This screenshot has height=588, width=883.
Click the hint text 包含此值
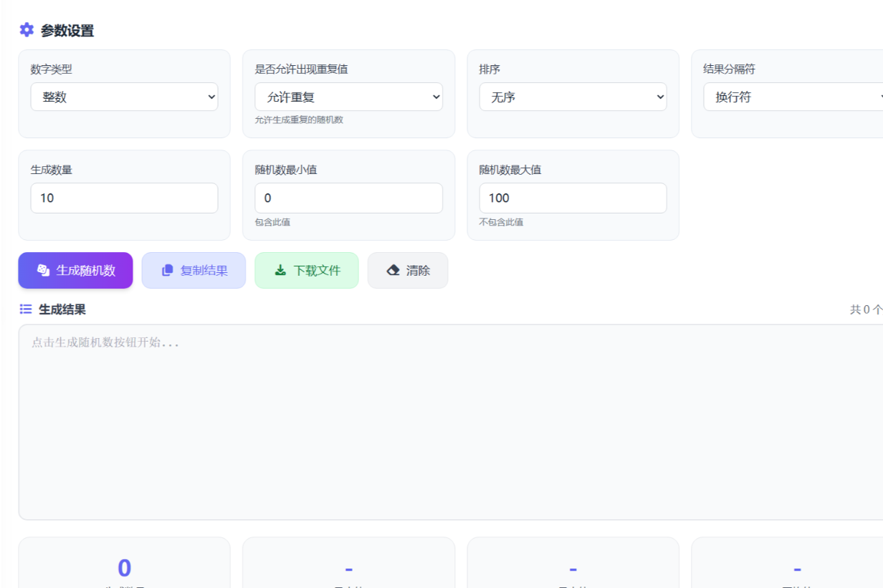coord(272,222)
